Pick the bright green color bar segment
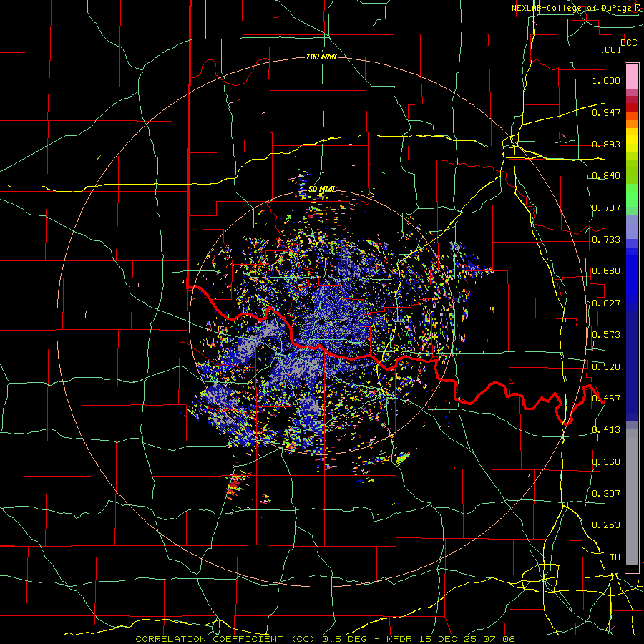Image resolution: width=644 pixels, height=644 pixels. (x=632, y=195)
